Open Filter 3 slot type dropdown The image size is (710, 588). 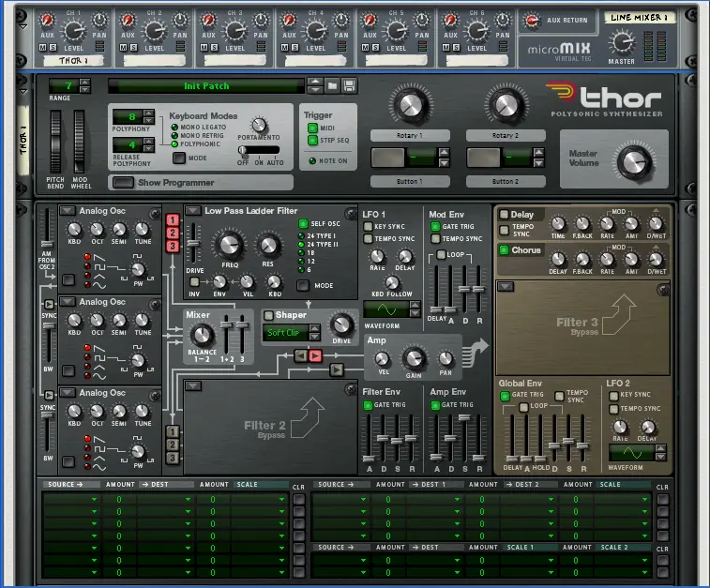(506, 287)
